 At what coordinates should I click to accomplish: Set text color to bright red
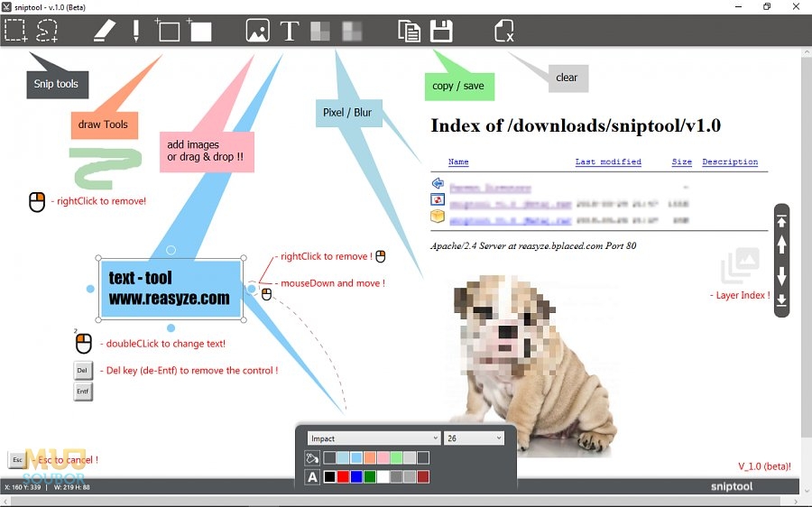click(343, 477)
